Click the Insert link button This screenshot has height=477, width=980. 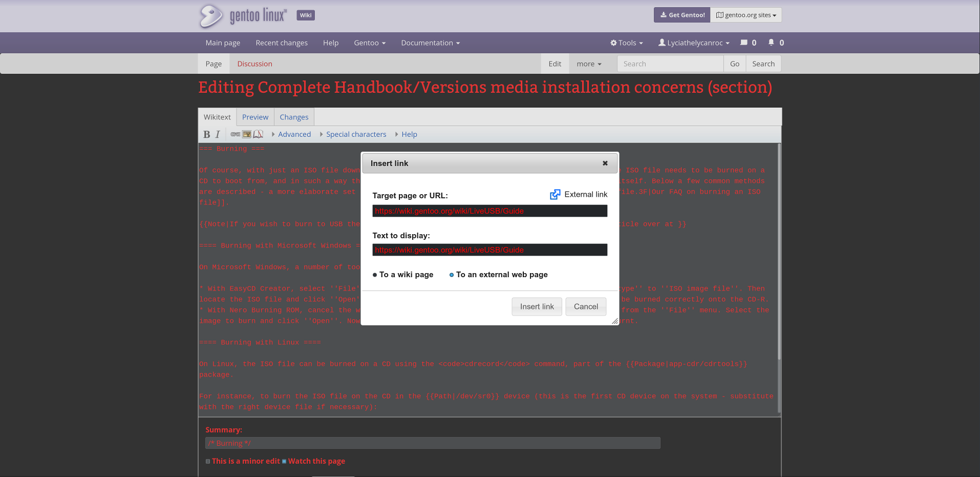click(537, 306)
